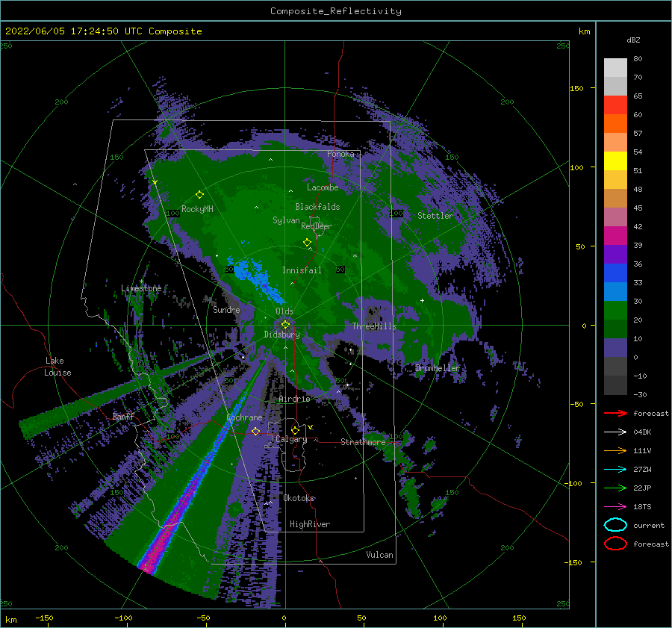Click the blue 36 dBZ color swatch

pos(615,273)
